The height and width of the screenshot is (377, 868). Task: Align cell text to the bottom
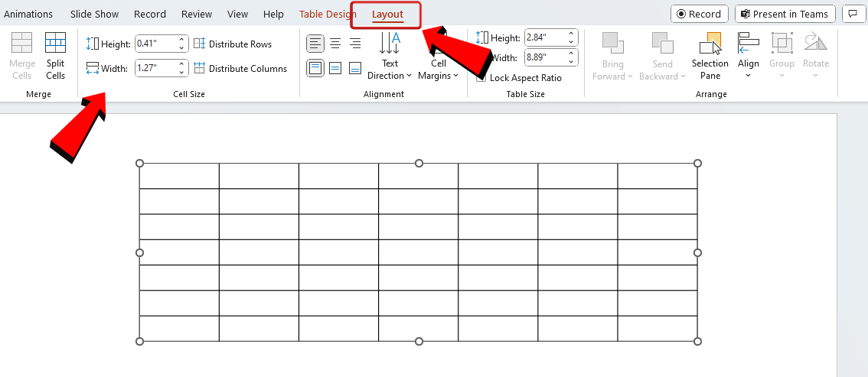point(355,69)
